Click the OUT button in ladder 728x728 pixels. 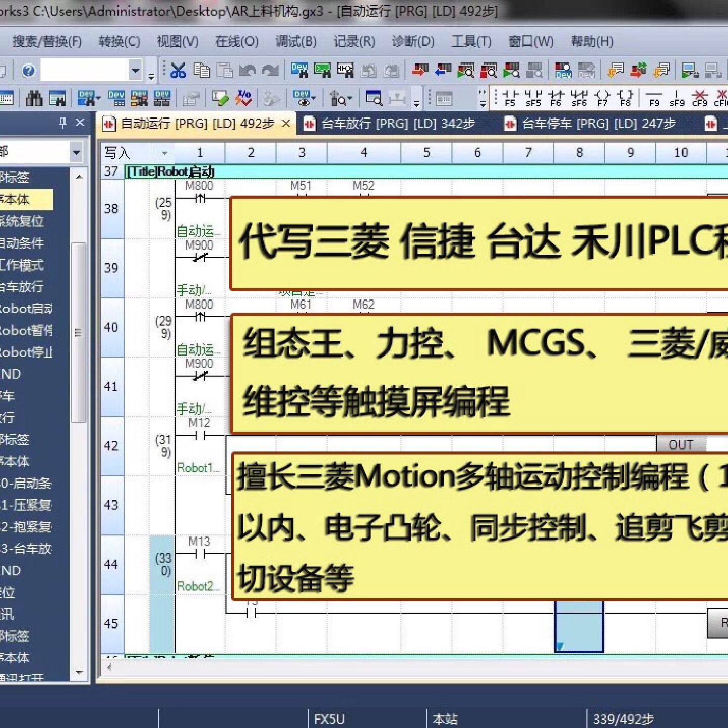(x=681, y=444)
